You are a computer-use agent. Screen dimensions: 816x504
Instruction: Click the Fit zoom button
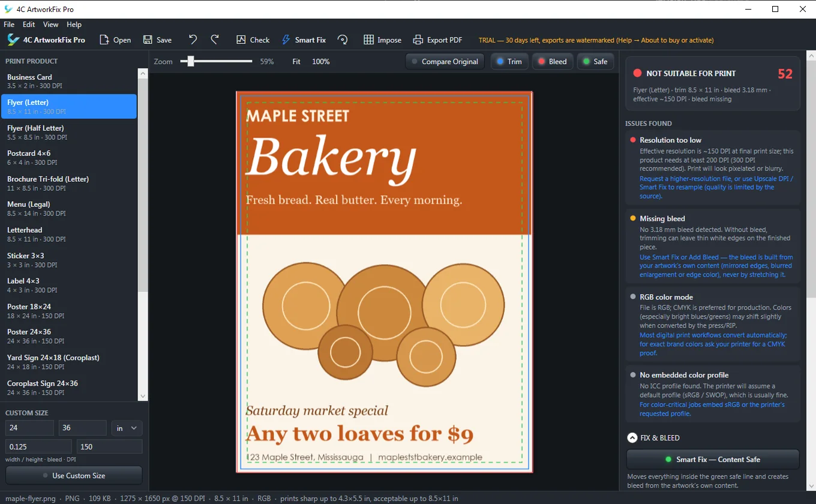coord(296,61)
